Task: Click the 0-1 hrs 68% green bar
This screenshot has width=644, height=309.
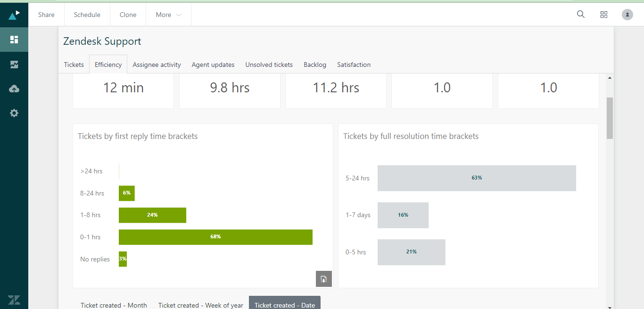Action: pos(215,237)
